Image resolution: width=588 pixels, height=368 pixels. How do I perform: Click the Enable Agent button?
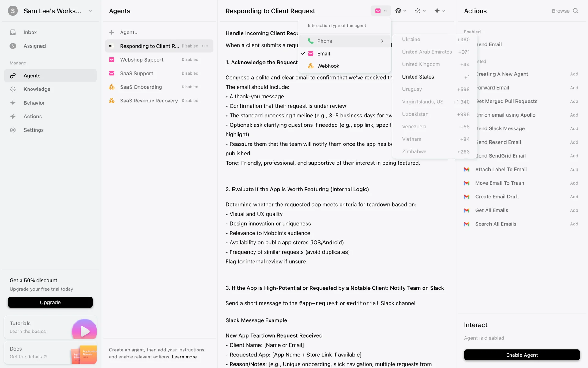tap(522, 355)
